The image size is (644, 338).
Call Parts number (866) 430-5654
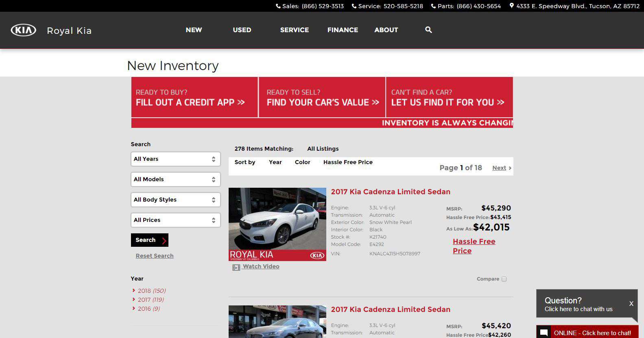point(479,6)
